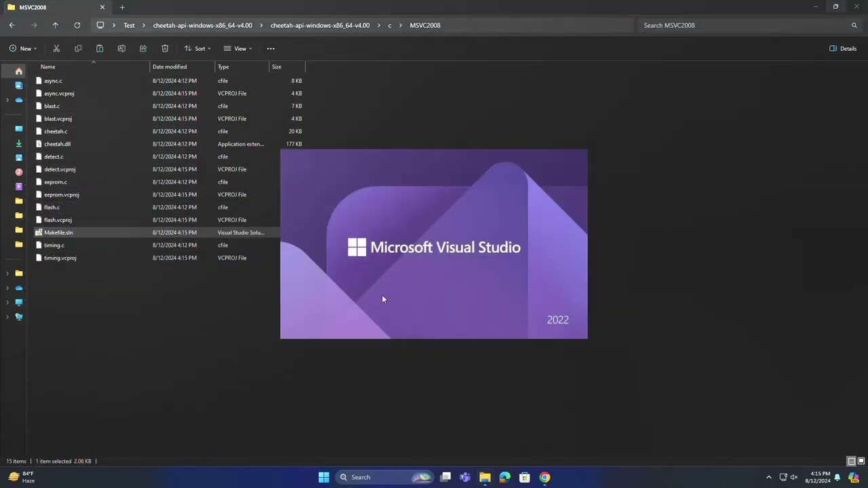Go back with the Back arrow
This screenshot has height=488, width=868.
[x=12, y=25]
